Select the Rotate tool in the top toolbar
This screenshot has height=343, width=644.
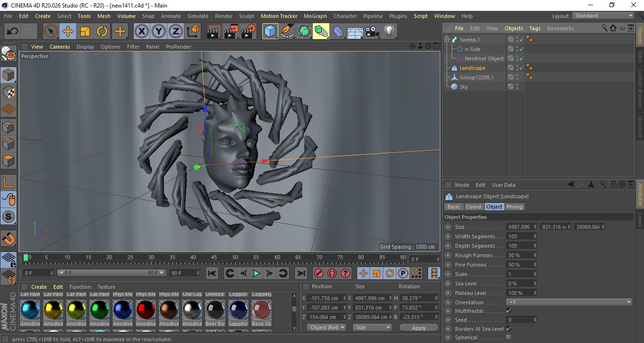click(102, 32)
